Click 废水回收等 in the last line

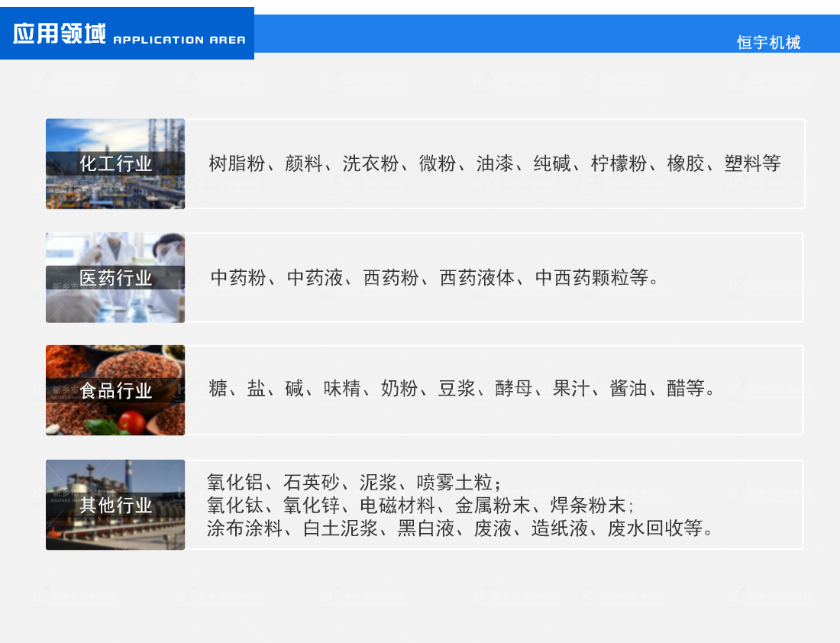coord(654,528)
